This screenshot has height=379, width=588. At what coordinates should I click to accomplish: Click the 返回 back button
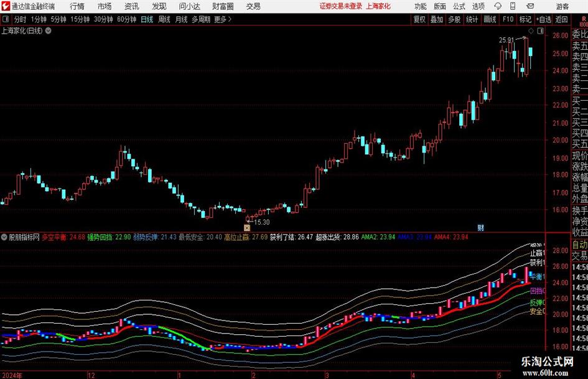tap(561, 19)
